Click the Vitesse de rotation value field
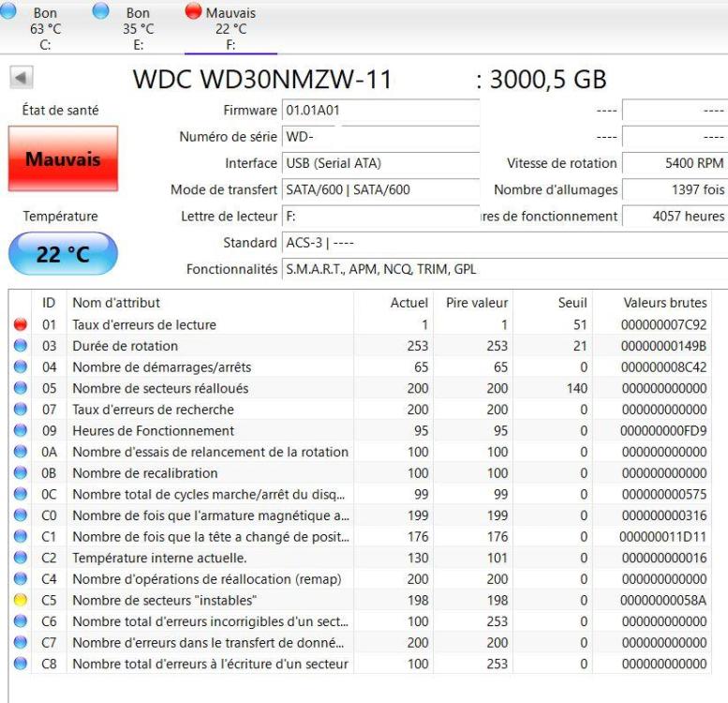 click(674, 163)
